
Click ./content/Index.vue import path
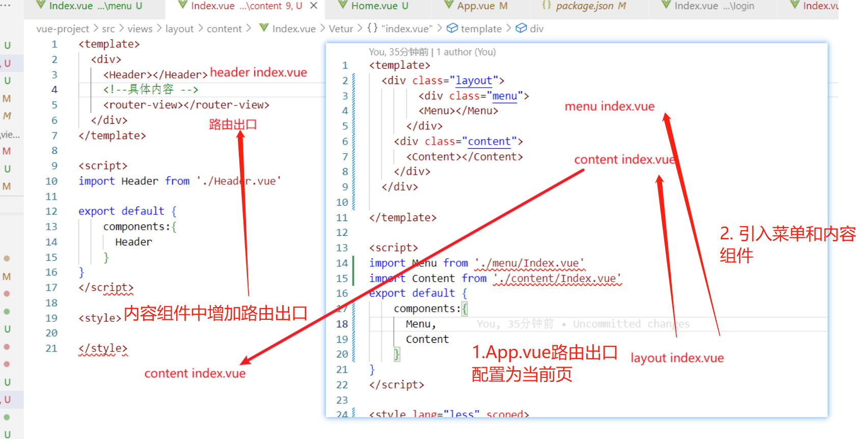557,279
